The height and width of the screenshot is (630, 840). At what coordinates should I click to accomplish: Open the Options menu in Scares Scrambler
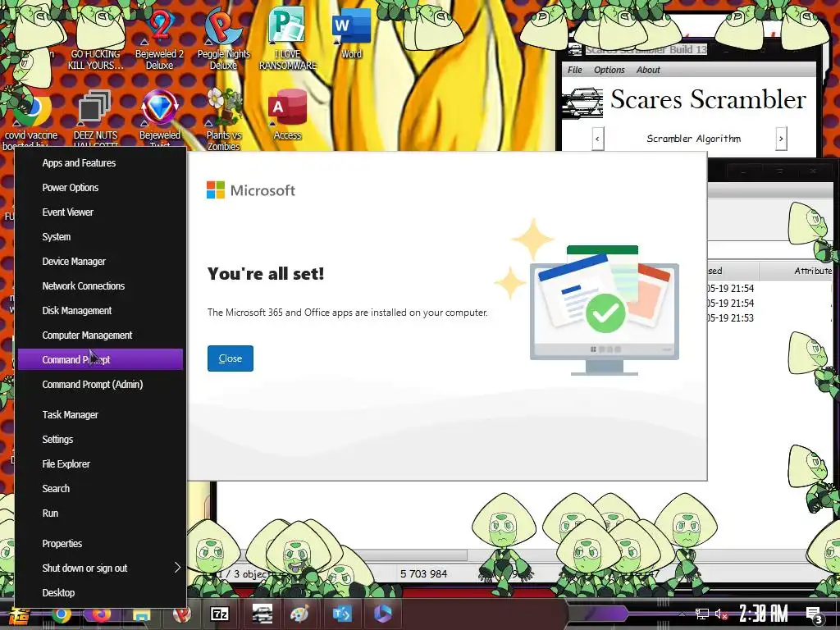pos(609,70)
